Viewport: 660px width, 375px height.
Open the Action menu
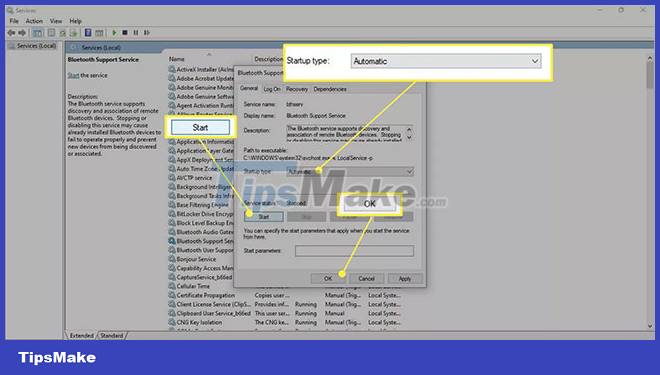pyautogui.click(x=34, y=21)
